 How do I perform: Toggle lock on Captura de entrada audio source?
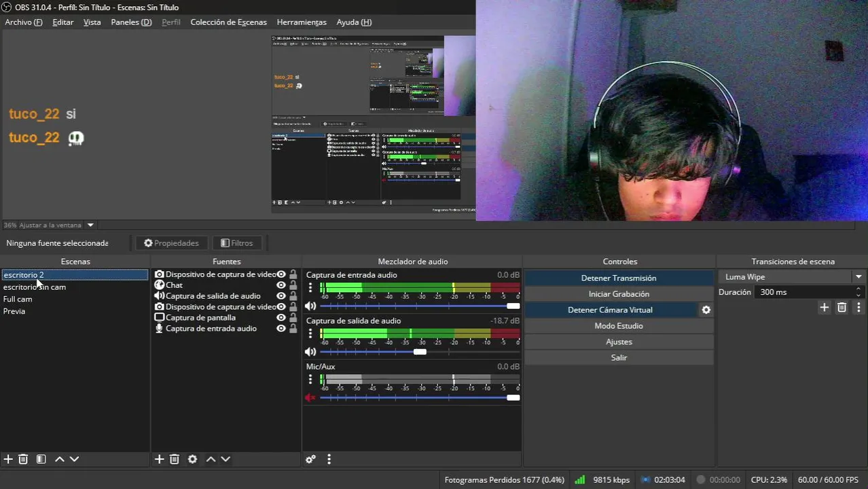[293, 328]
